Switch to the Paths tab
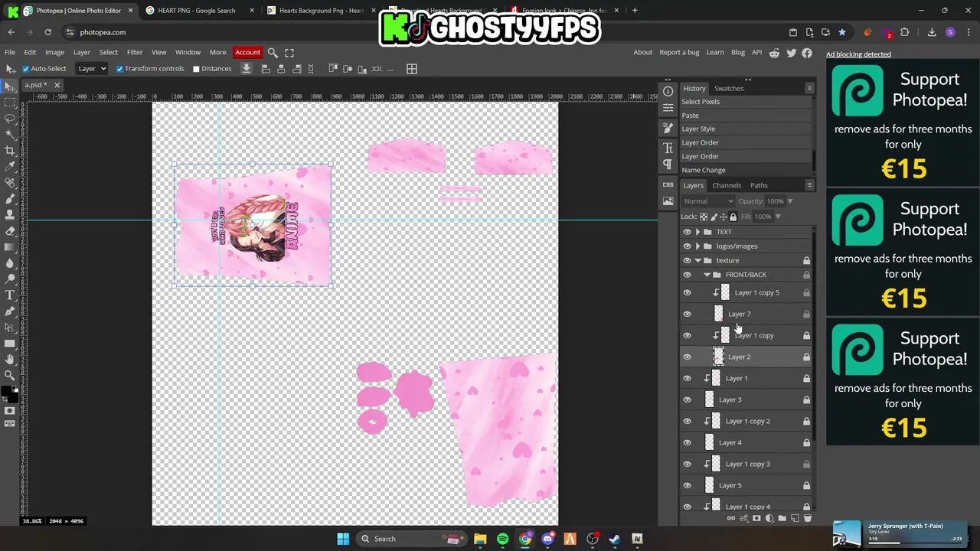 pos(759,185)
